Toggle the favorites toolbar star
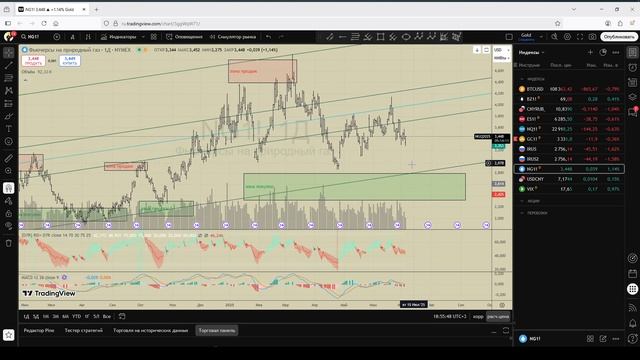Screen dimensions: 640x360 tap(9, 335)
